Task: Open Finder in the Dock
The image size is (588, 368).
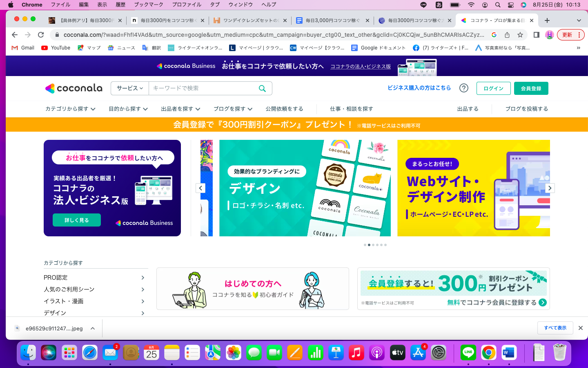Action: tap(28, 352)
